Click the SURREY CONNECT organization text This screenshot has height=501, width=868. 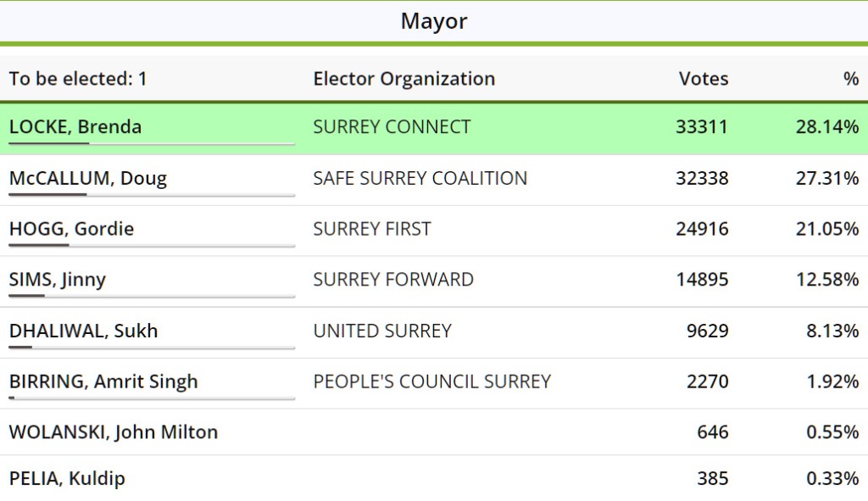(x=392, y=127)
